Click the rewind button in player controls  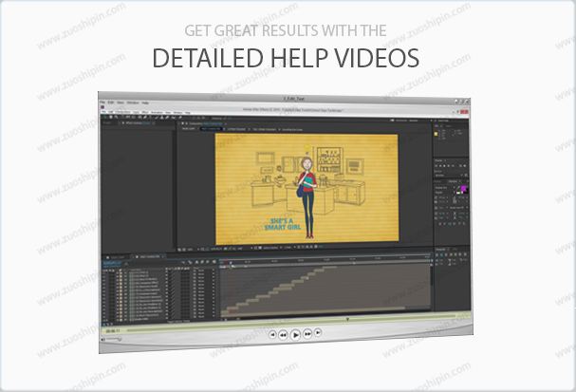tap(283, 334)
